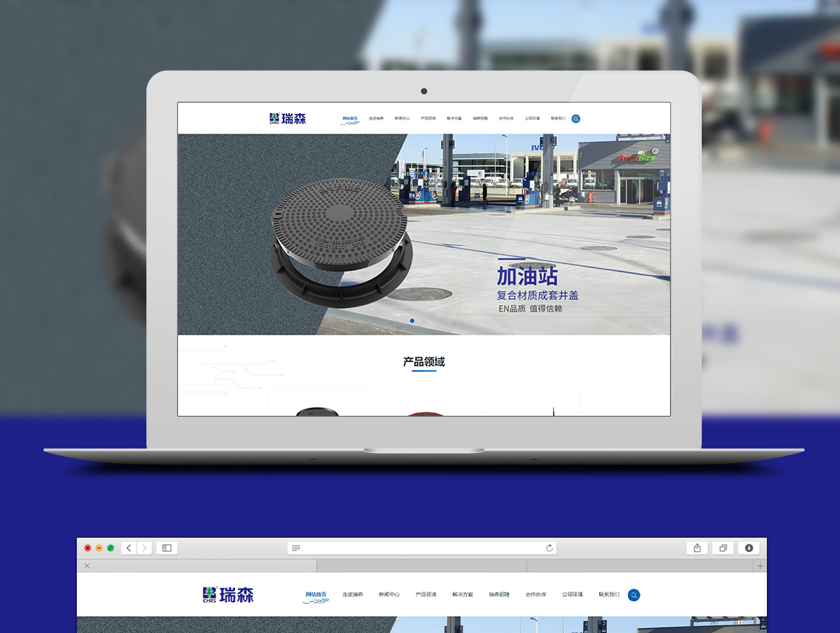Click the blue carousel dot on banner
Image resolution: width=840 pixels, height=633 pixels.
point(412,321)
